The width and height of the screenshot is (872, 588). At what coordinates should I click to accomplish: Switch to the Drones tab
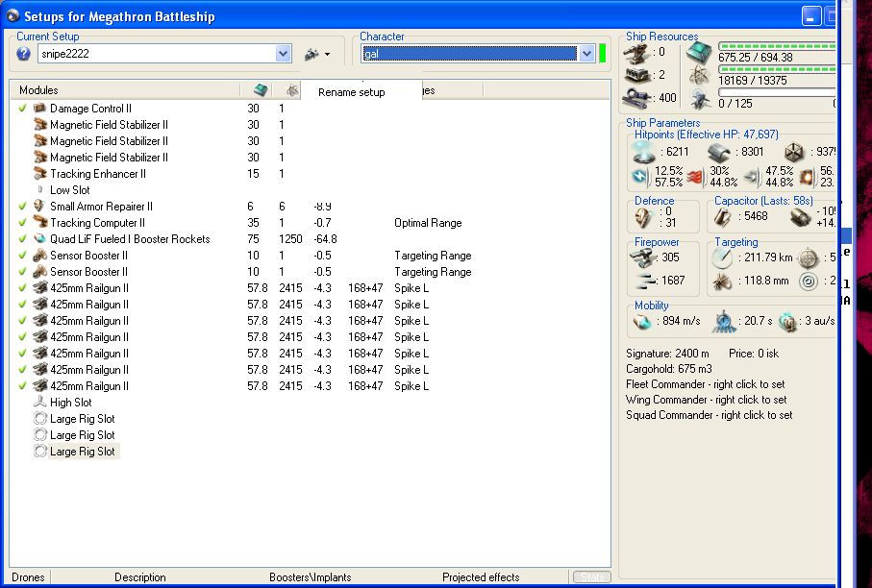coord(28,577)
